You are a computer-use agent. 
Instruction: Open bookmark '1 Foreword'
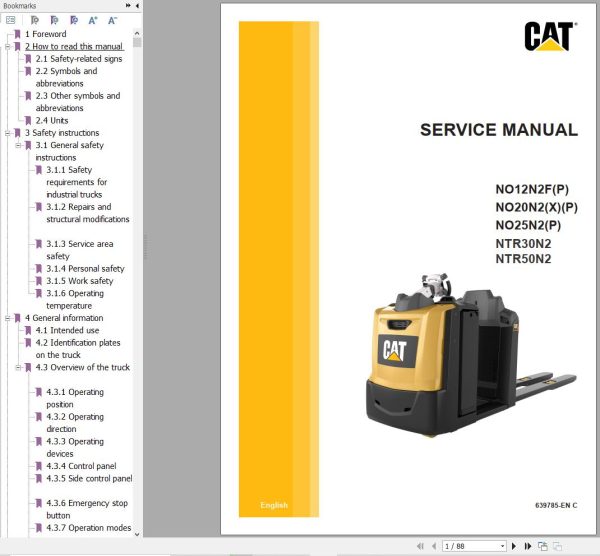[46, 34]
